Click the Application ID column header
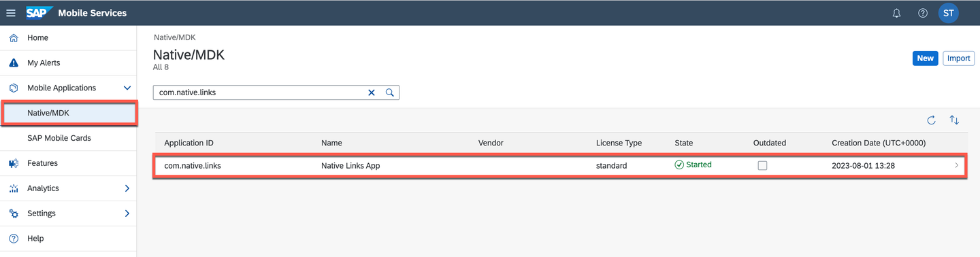The width and height of the screenshot is (980, 257). (189, 143)
